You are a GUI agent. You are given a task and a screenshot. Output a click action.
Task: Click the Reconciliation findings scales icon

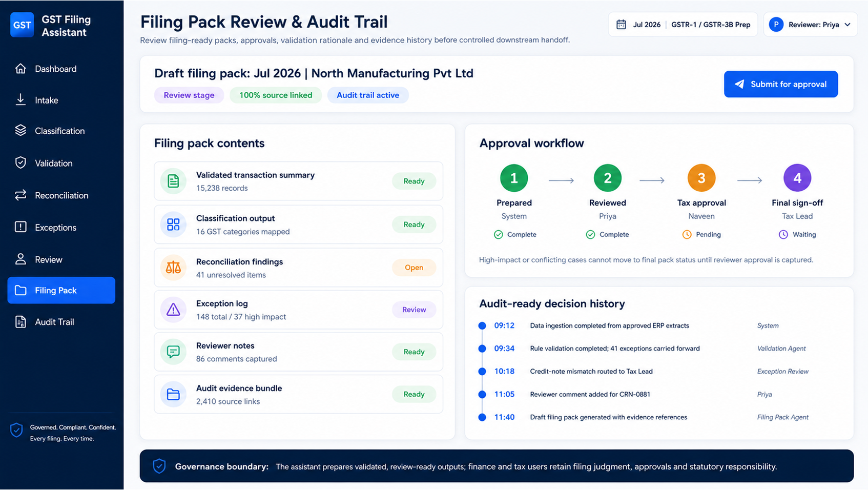point(173,268)
